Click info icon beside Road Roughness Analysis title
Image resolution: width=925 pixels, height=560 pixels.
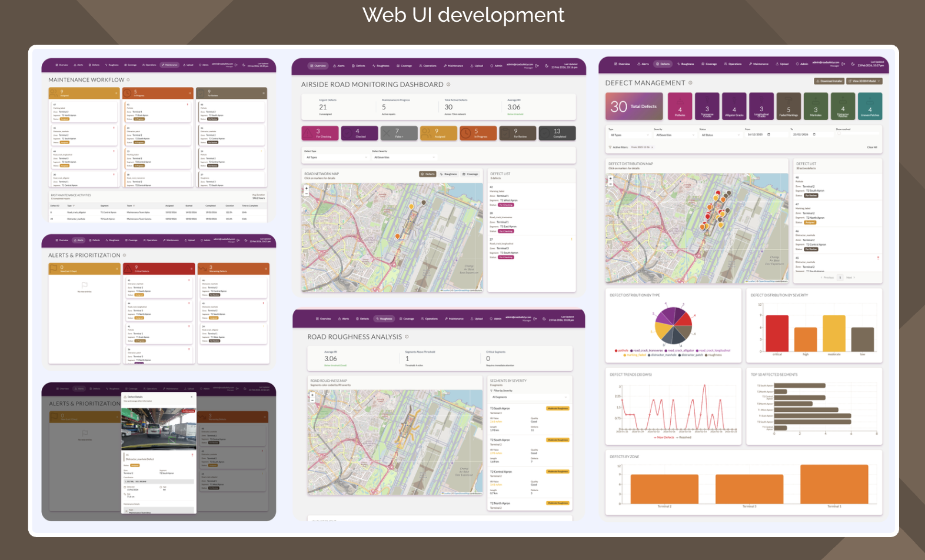407,337
